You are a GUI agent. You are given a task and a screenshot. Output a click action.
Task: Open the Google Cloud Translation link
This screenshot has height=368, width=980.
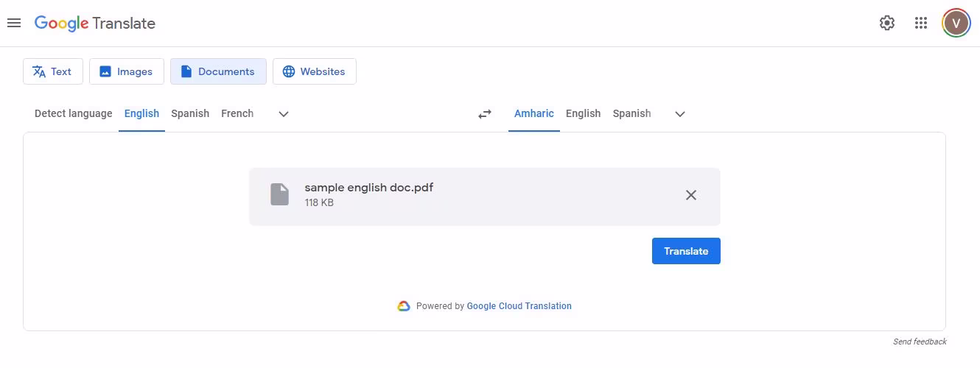pyautogui.click(x=519, y=306)
